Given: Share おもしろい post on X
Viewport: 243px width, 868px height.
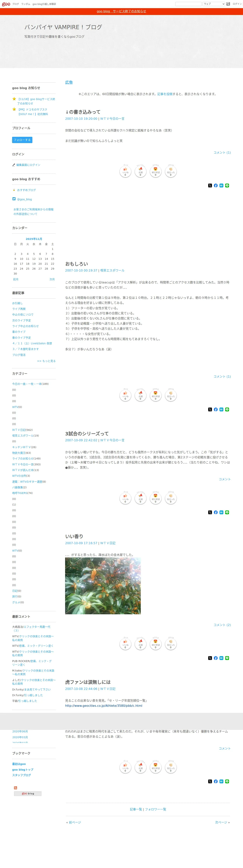Looking at the screenshot, I should (210, 409).
